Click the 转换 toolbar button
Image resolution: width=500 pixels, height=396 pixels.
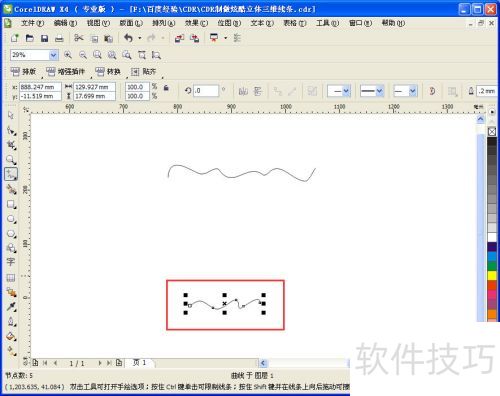click(x=108, y=71)
